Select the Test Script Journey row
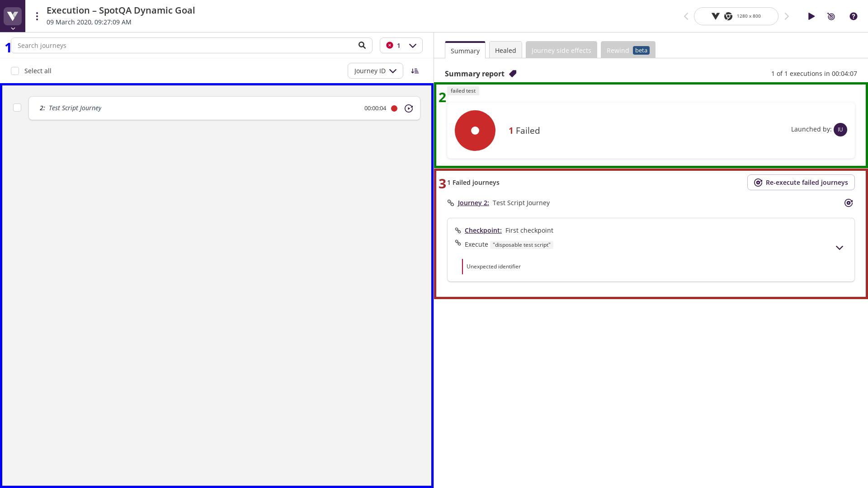Image resolution: width=868 pixels, height=488 pixels. (x=224, y=108)
